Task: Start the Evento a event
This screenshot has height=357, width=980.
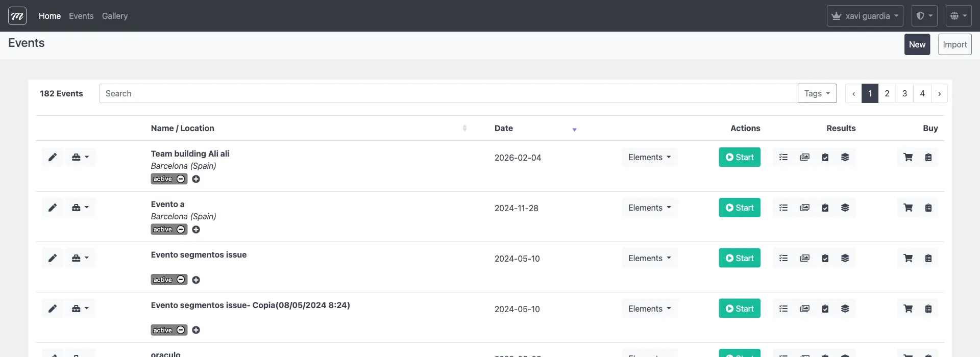Action: pos(739,208)
